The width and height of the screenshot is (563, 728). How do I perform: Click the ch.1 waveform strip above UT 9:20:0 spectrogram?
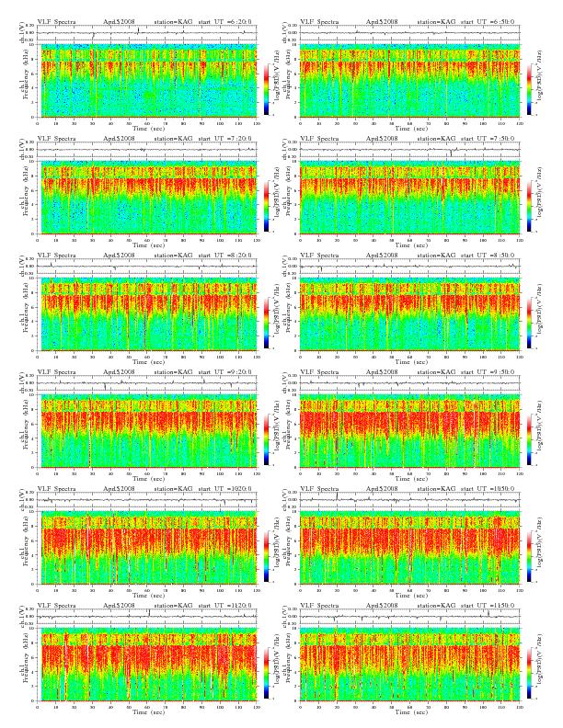pos(147,383)
